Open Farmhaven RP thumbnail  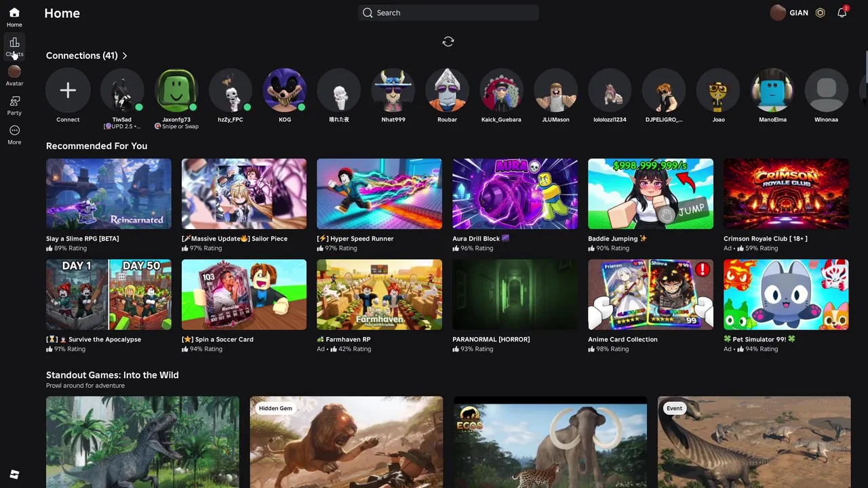(379, 295)
